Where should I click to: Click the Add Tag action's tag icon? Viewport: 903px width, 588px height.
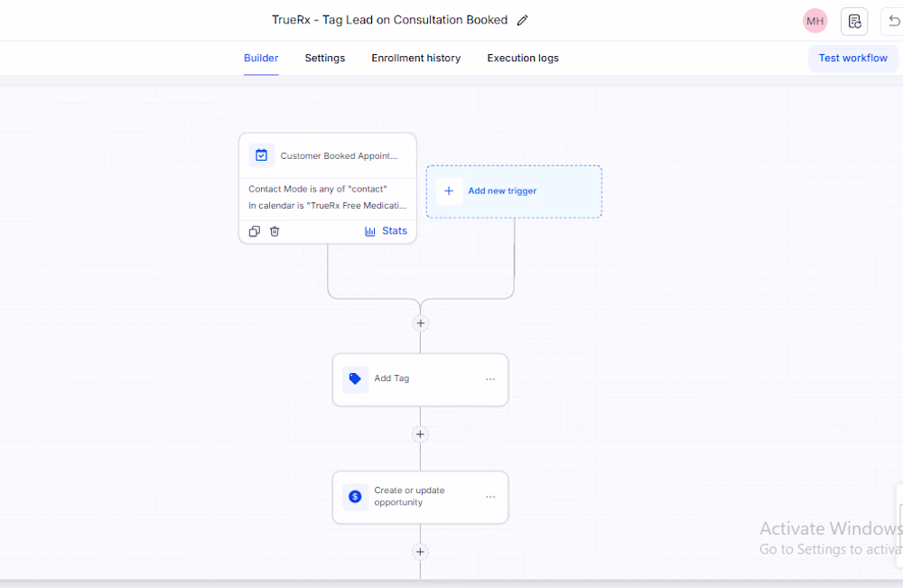click(355, 379)
